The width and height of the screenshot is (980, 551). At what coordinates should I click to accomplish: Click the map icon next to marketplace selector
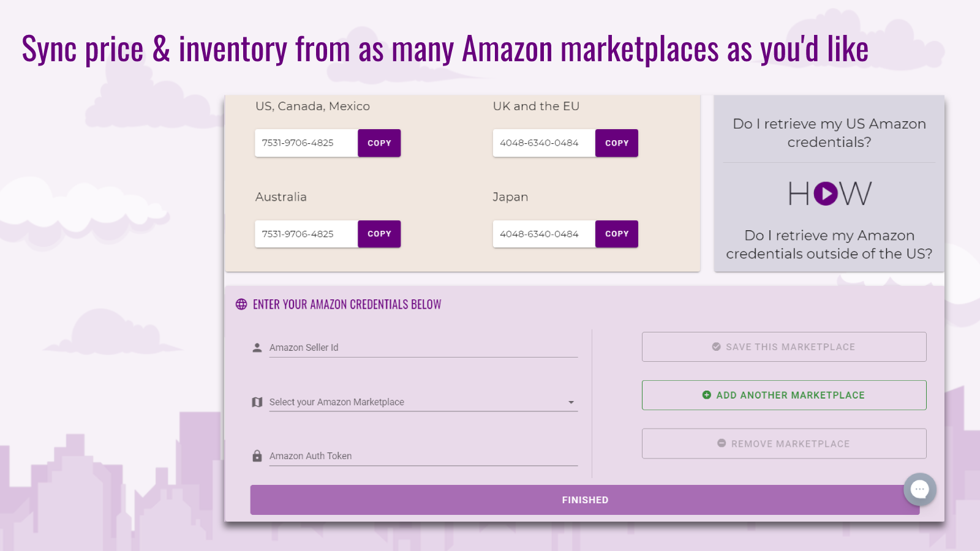click(x=257, y=402)
